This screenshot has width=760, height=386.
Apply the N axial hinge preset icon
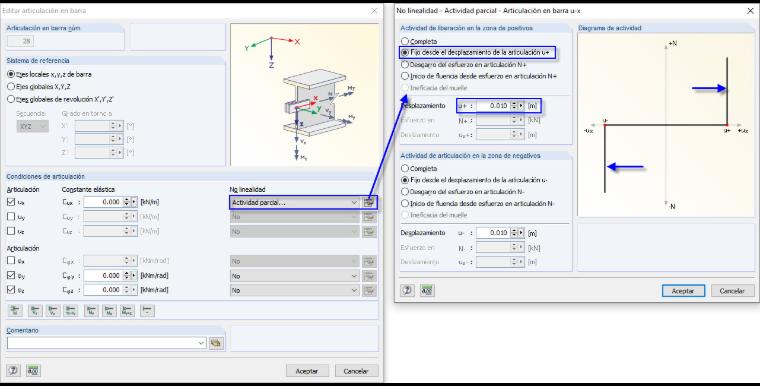coord(16,310)
